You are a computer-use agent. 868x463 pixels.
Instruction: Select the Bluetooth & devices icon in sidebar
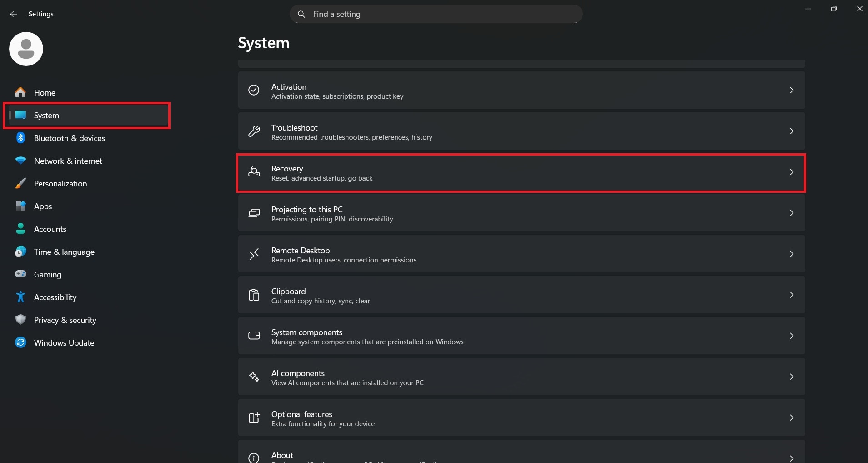point(20,138)
